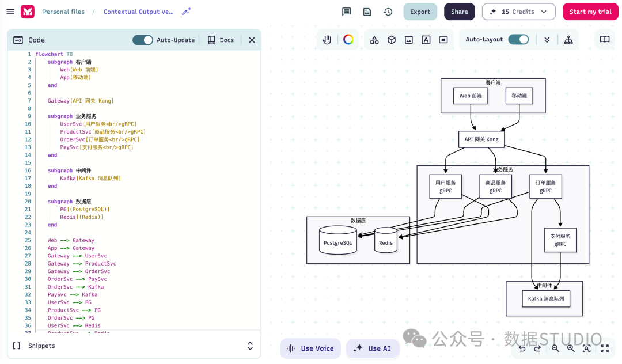622x364 pixels.
Task: Open the Docs link
Action: coord(221,40)
